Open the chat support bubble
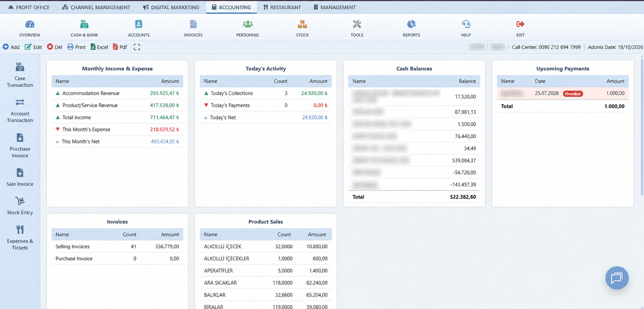This screenshot has width=644, height=309. point(617,278)
